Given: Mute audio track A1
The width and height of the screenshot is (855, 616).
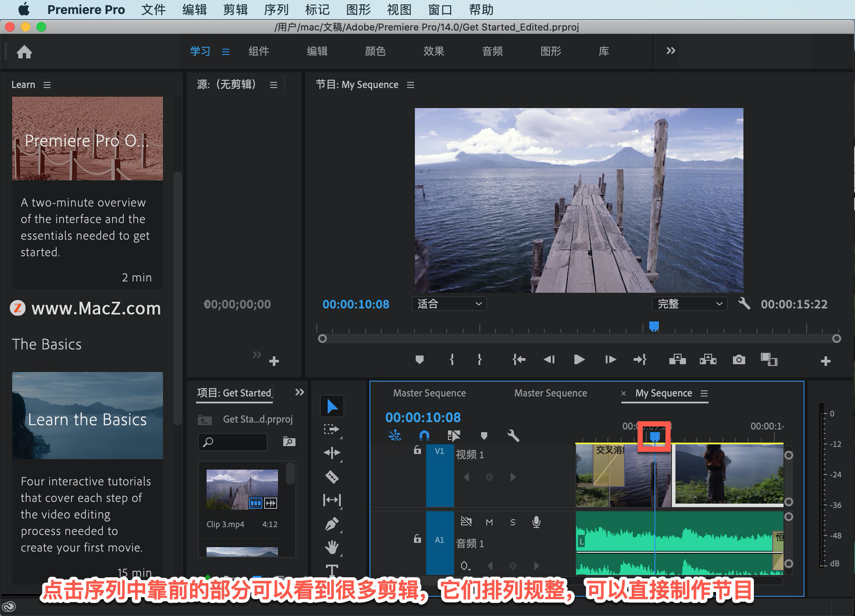Looking at the screenshot, I should coord(489,522).
